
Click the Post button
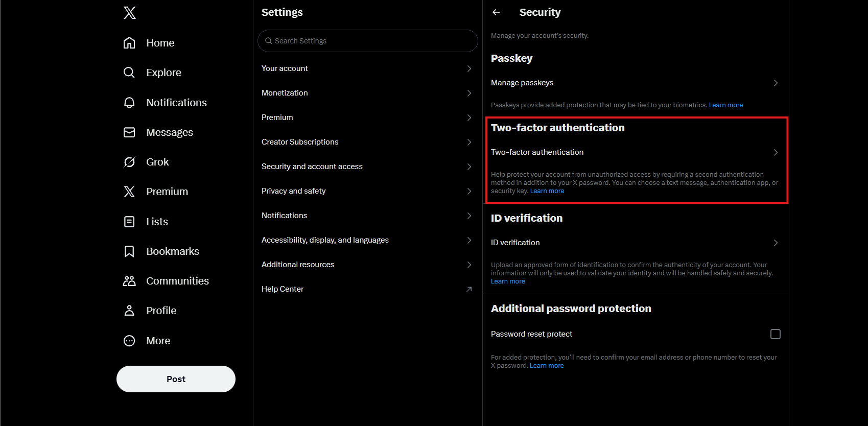pyautogui.click(x=176, y=379)
